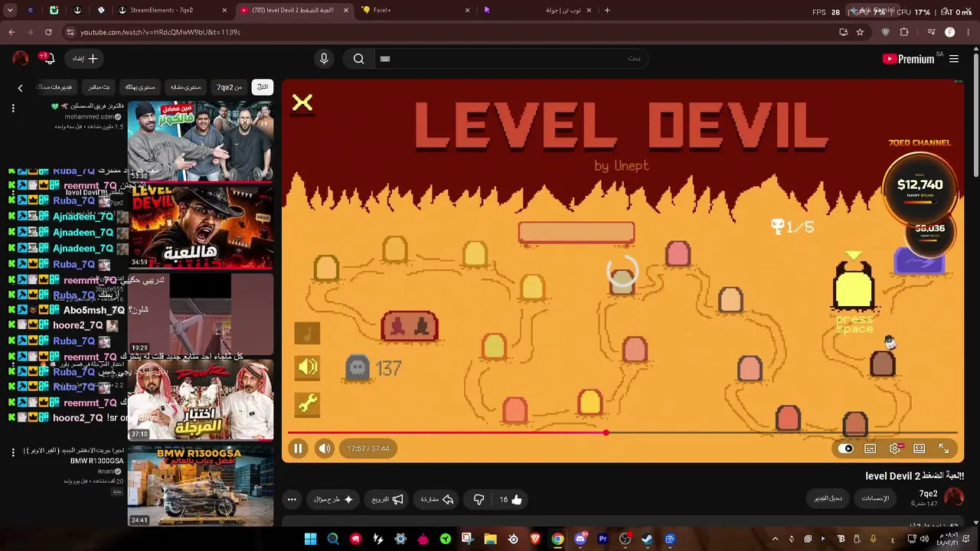Open options menu for mohammed oden video
The width and height of the screenshot is (980, 551).
(13, 109)
